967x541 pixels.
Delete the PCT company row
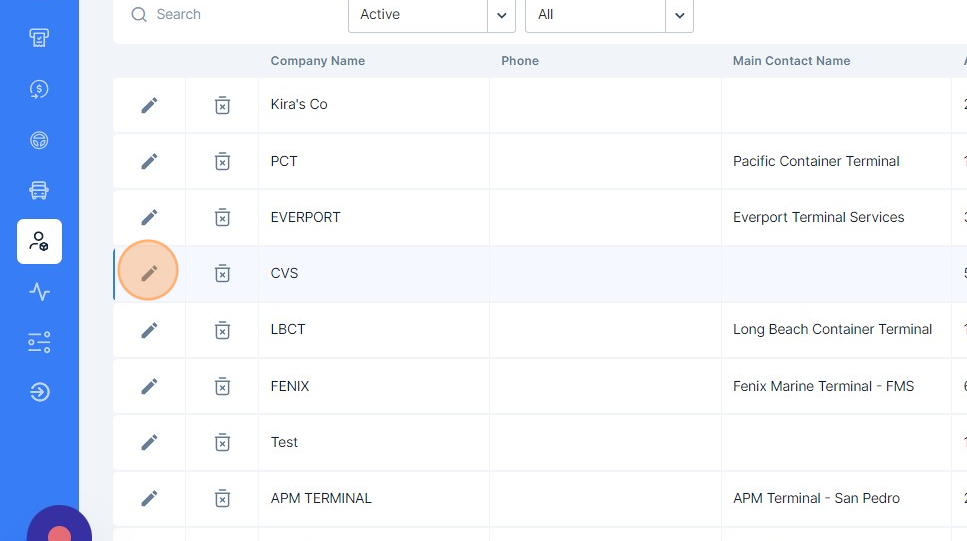point(222,161)
